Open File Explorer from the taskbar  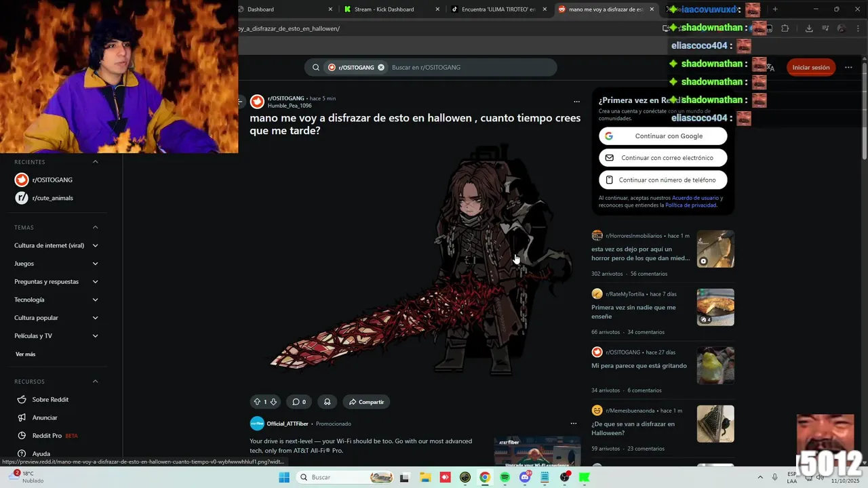coord(425,477)
